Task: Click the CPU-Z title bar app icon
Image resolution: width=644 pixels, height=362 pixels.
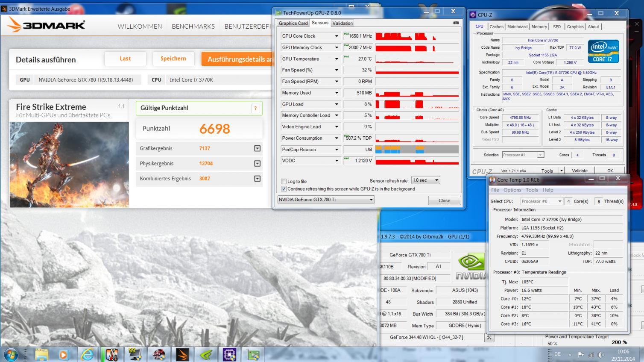Action: (473, 15)
